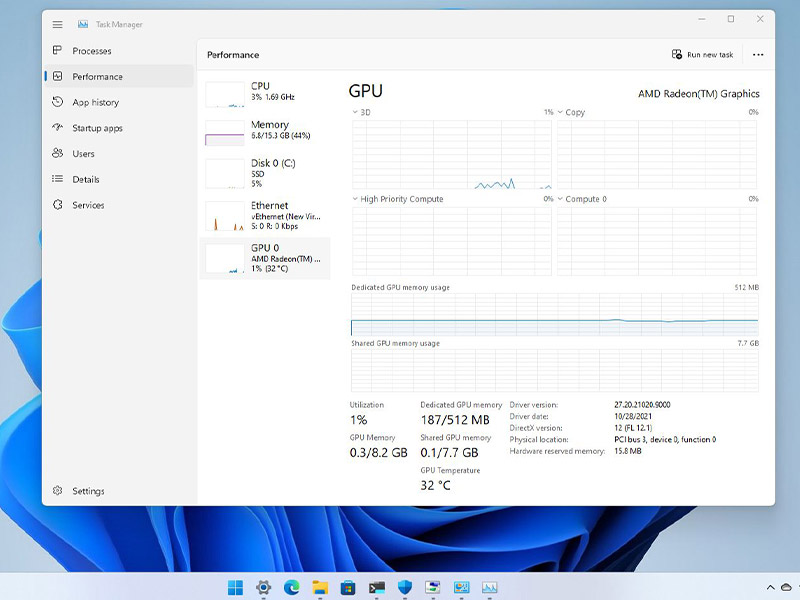This screenshot has height=600, width=800.
Task: Select the Memory performance entry
Action: pos(265,132)
